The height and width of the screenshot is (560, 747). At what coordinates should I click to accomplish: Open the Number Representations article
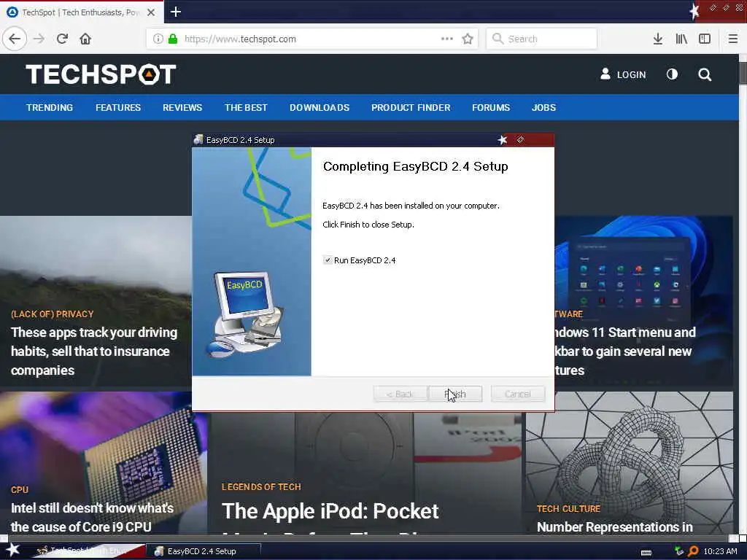tap(614, 527)
